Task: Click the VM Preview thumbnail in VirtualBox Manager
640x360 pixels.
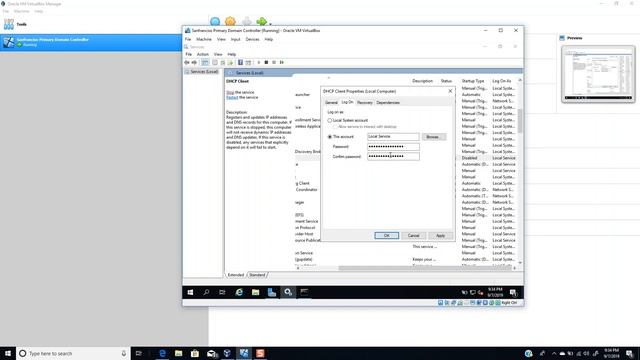Action: [598, 74]
